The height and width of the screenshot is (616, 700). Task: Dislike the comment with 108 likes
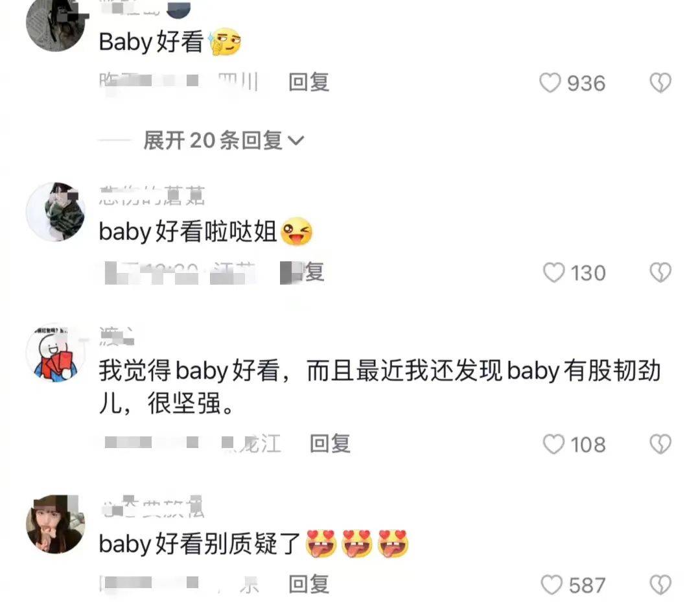click(x=660, y=444)
